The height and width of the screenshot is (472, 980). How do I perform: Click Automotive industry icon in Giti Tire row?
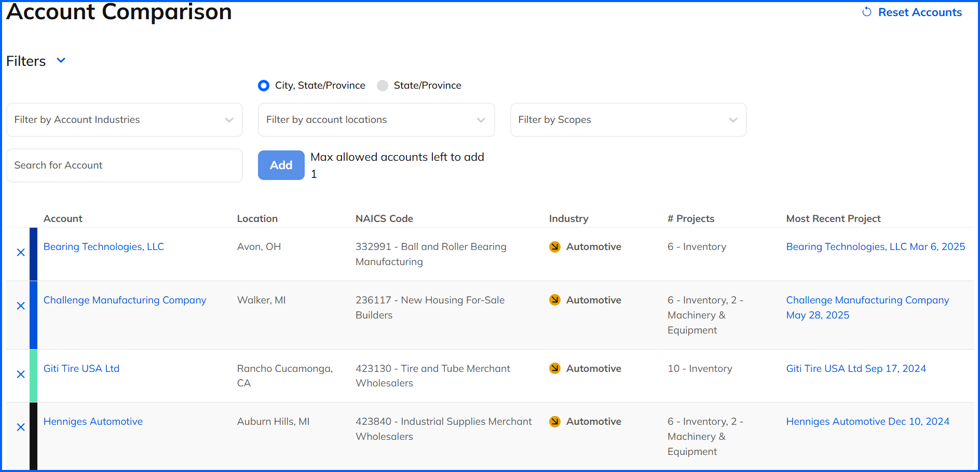(555, 369)
